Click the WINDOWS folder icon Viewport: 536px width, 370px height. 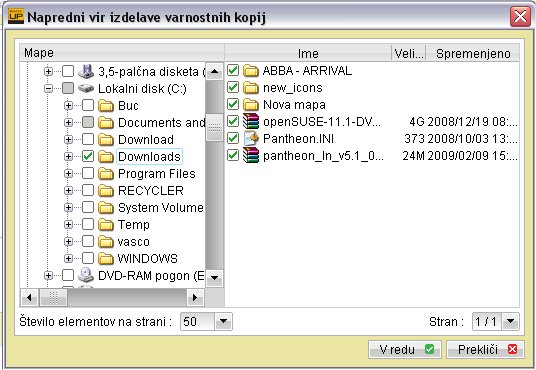point(106,259)
